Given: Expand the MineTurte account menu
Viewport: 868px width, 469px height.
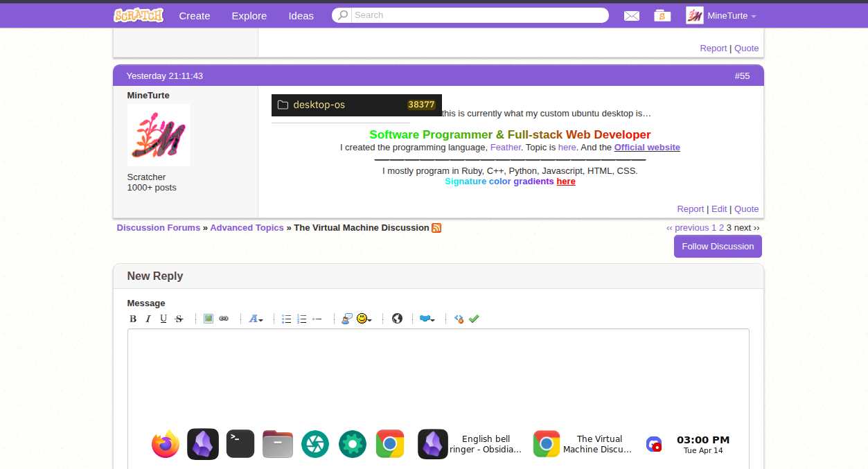Looking at the screenshot, I should coord(721,15).
